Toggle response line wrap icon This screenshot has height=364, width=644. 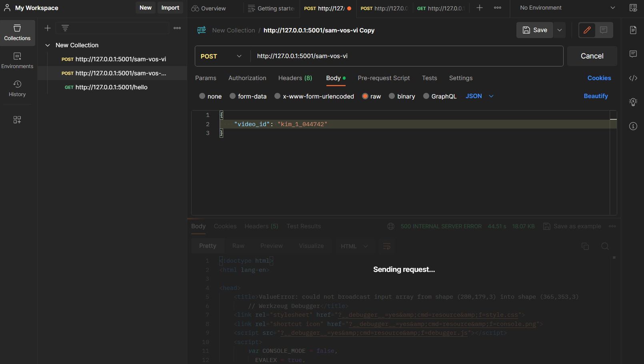[387, 246]
